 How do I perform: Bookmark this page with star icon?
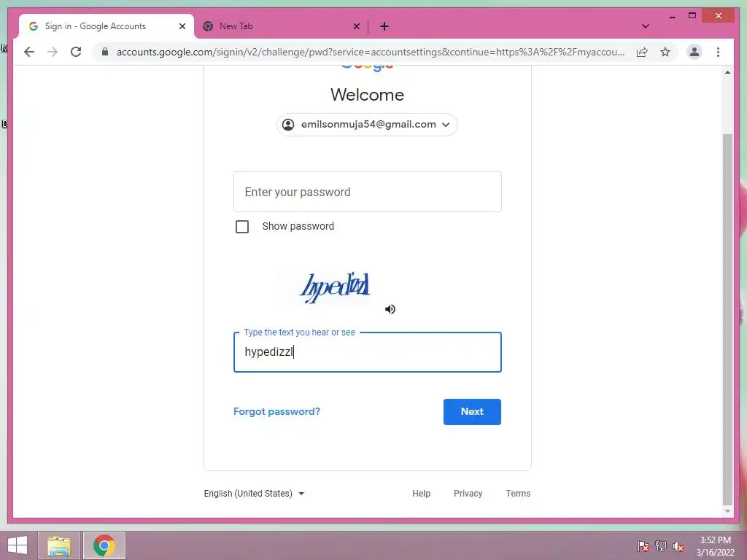pos(665,52)
